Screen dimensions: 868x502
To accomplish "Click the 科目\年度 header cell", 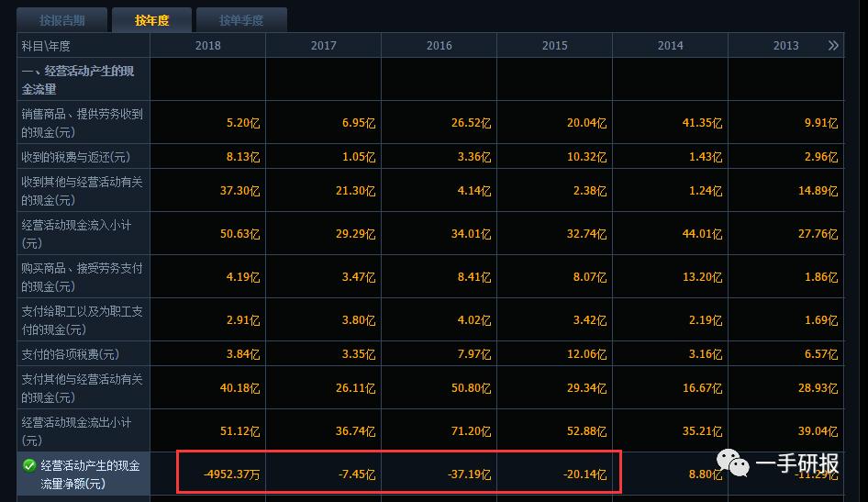I will pyautogui.click(x=83, y=45).
